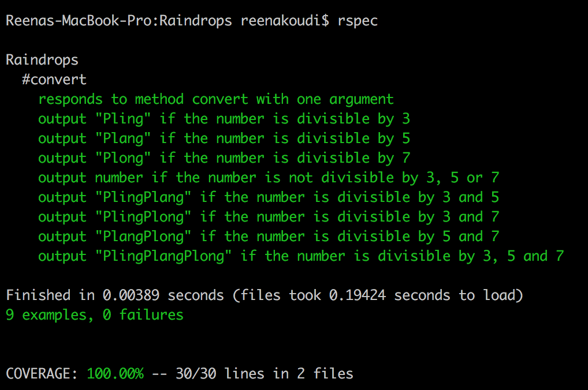The height and width of the screenshot is (390, 588).
Task: Click the 'output "Pling"' divisible by 3 line
Action: tap(224, 119)
